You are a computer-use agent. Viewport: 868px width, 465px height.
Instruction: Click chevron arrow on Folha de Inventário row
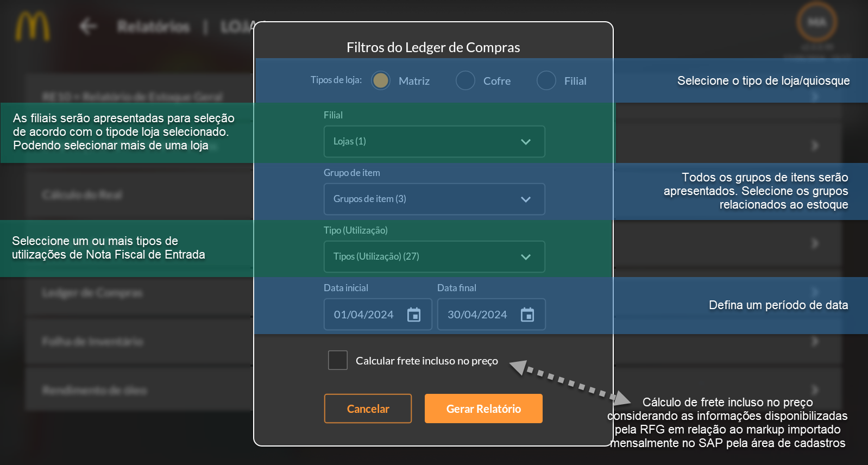(815, 341)
